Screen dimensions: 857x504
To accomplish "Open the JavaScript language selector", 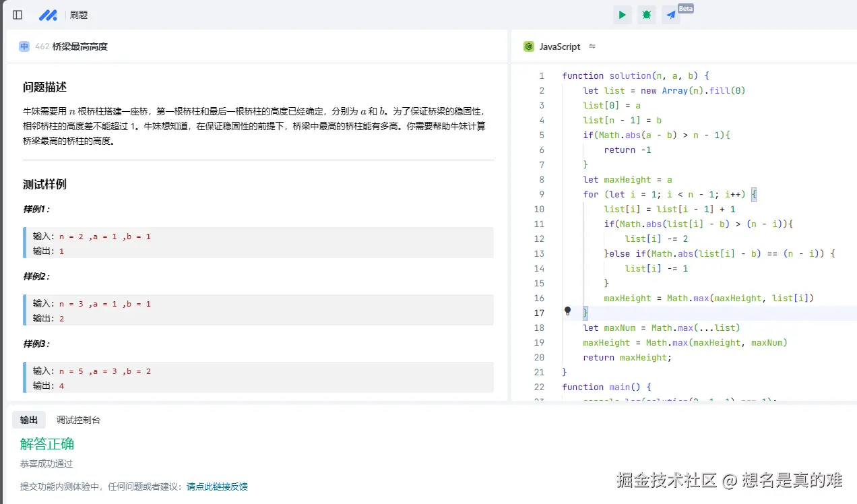I will click(x=559, y=46).
